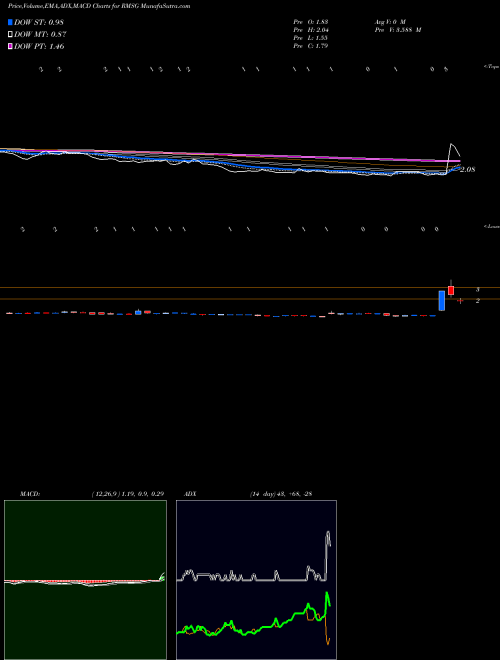Select the Pre H: 2.04 value

(311, 30)
